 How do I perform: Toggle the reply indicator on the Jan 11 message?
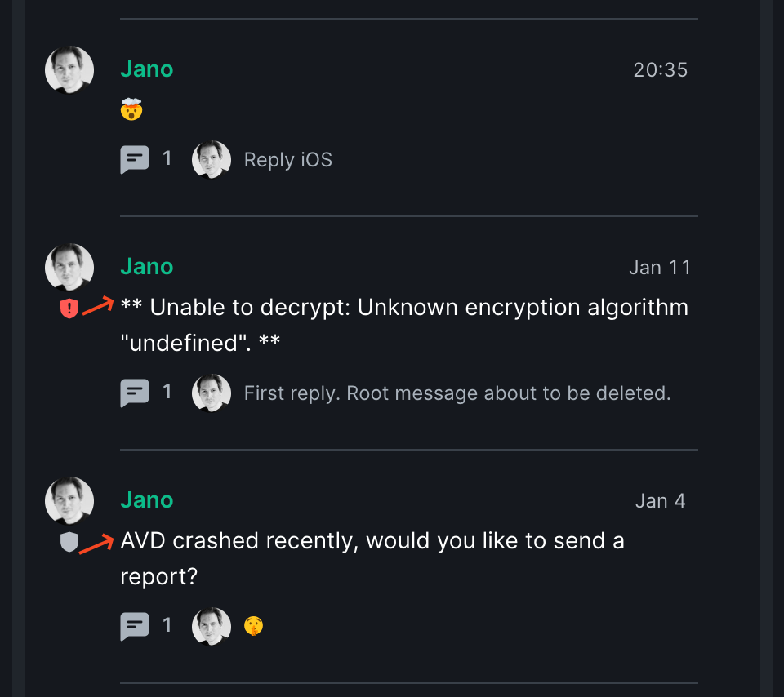click(167, 393)
